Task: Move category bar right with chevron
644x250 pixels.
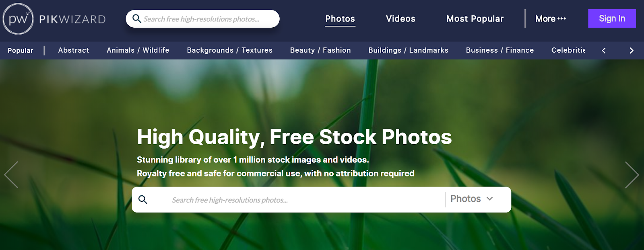Action: click(631, 50)
